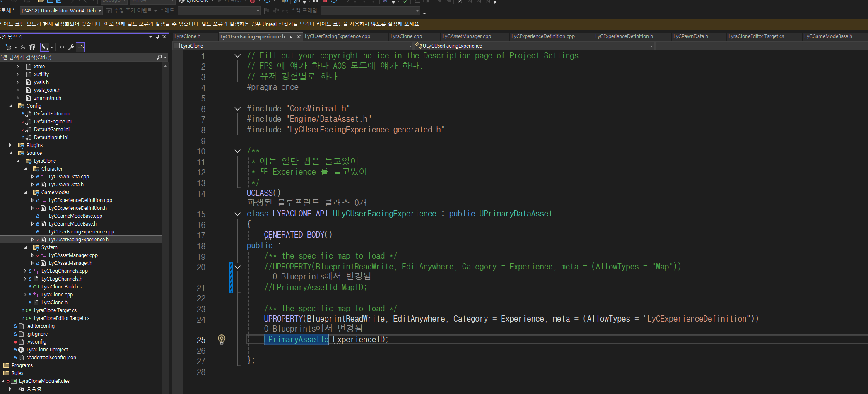The image size is (868, 394).
Task: Close the Solution Explorer panel
Action: pos(164,37)
